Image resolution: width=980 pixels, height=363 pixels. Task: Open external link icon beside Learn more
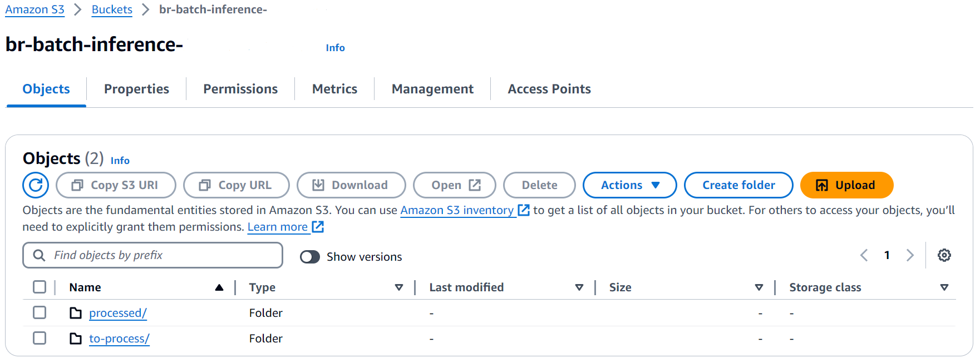[318, 227]
